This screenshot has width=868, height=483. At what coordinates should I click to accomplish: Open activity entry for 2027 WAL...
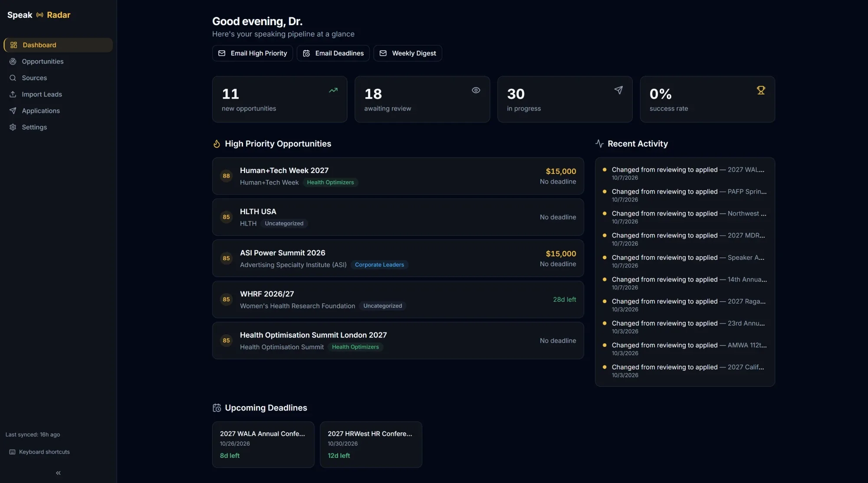(x=685, y=173)
